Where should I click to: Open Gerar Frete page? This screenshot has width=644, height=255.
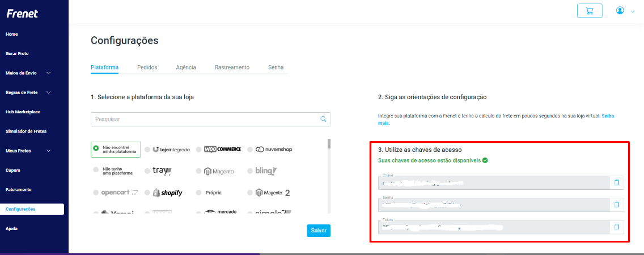click(17, 53)
